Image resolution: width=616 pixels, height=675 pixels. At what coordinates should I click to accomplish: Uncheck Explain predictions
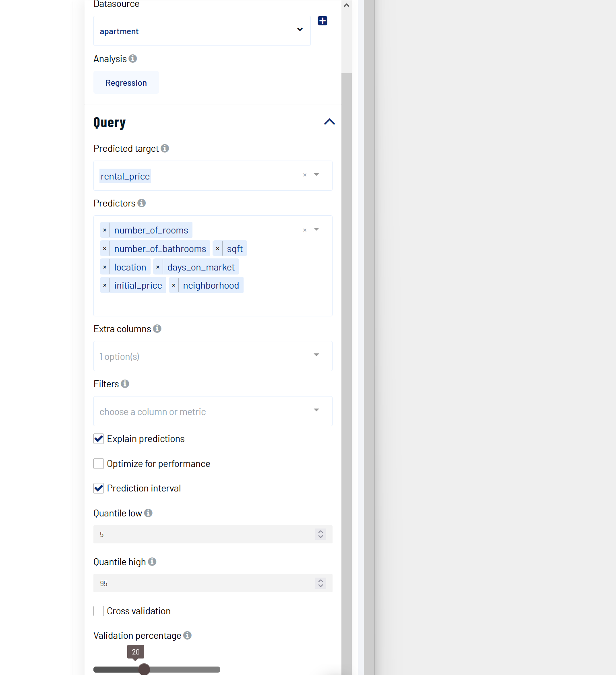pyautogui.click(x=99, y=439)
